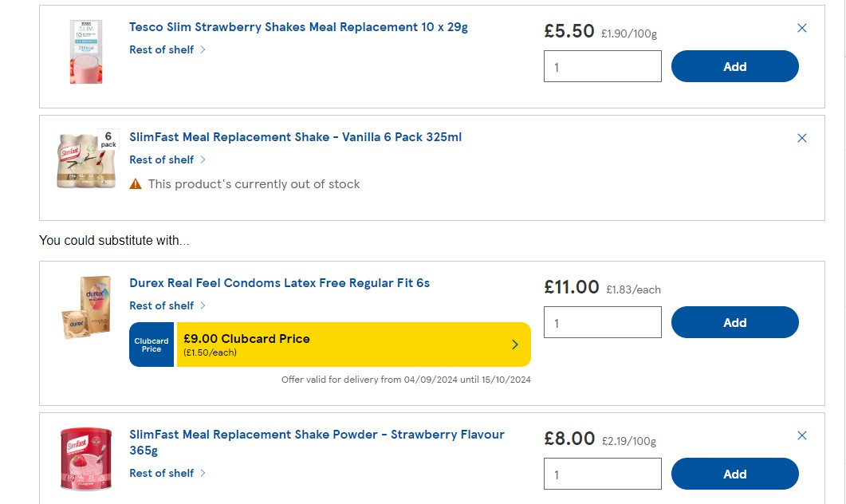Remove SlimFast Strawberry Powder with X icon
This screenshot has width=846, height=504.
pos(802,435)
